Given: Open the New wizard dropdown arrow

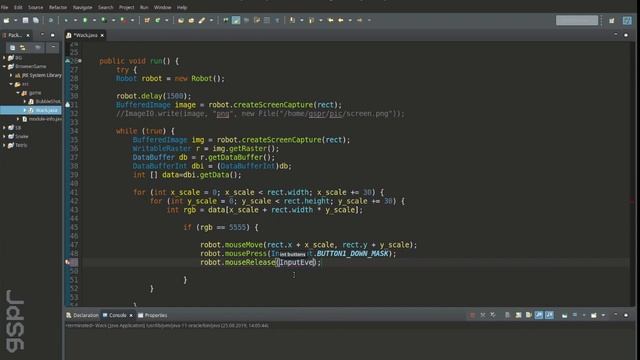Looking at the screenshot, I should pyautogui.click(x=16, y=20).
